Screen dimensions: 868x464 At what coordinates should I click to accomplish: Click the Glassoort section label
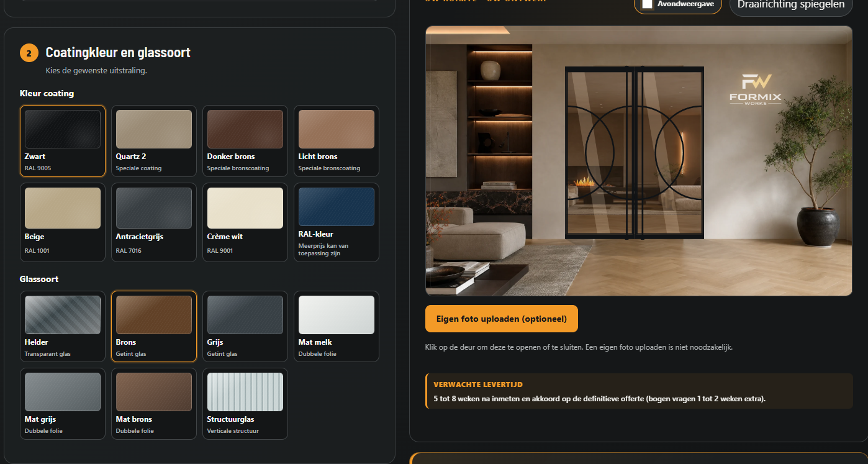click(x=39, y=279)
